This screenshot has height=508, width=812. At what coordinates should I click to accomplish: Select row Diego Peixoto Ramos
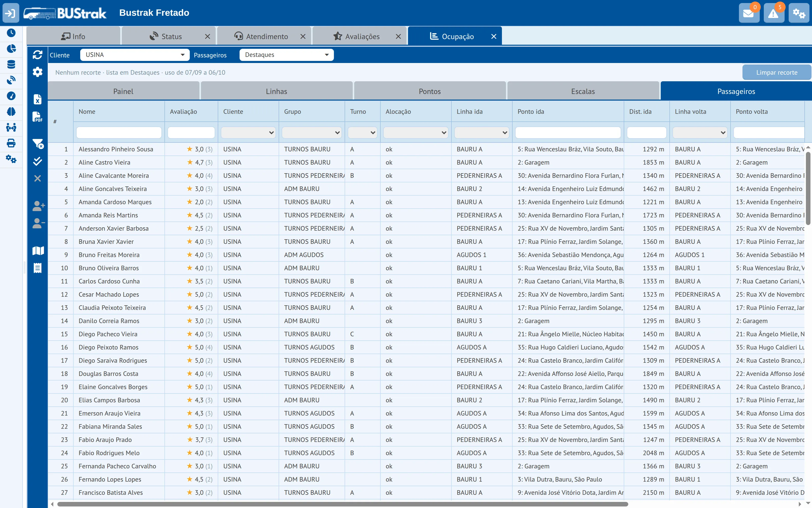[x=426, y=347]
